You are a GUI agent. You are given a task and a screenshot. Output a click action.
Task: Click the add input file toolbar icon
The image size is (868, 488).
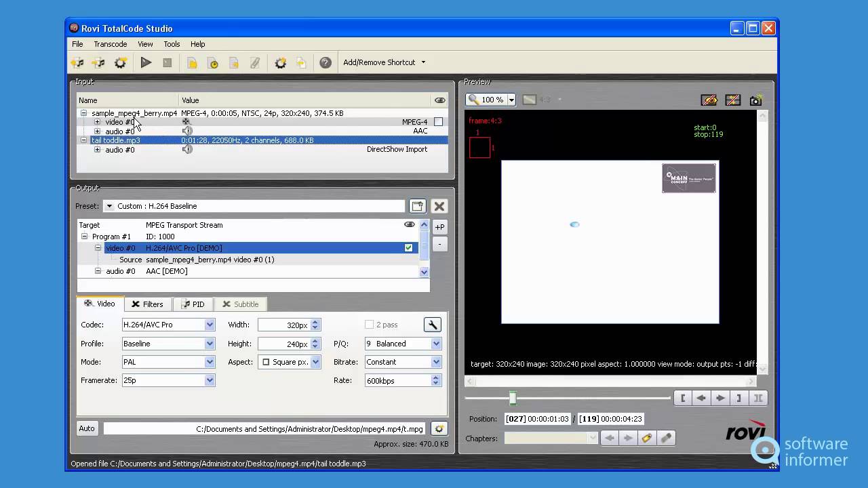[x=78, y=63]
